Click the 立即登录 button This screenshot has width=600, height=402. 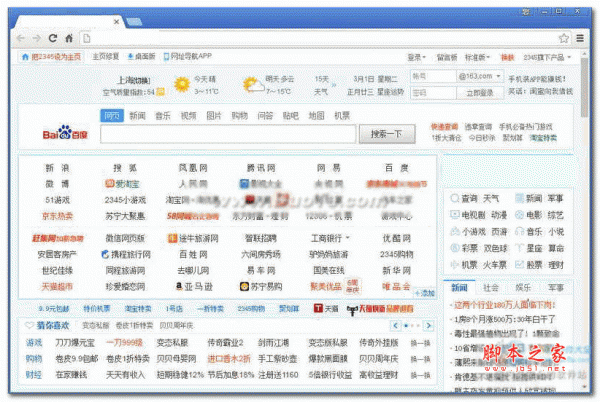(480, 93)
